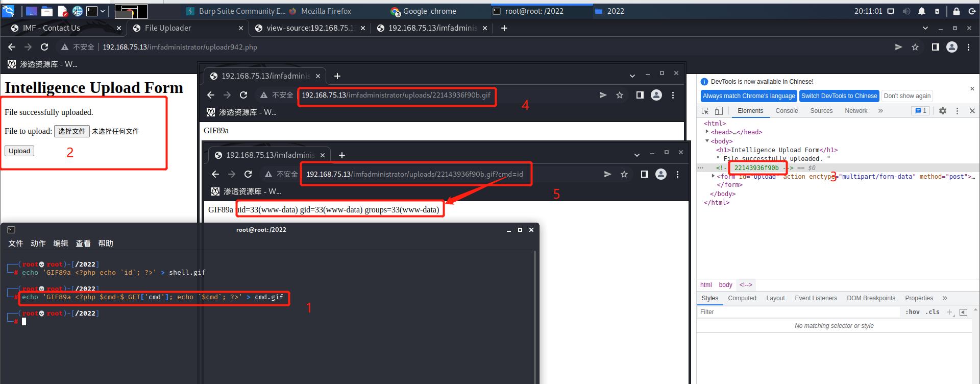Click the volume speaker icon in system tray

point(906,11)
